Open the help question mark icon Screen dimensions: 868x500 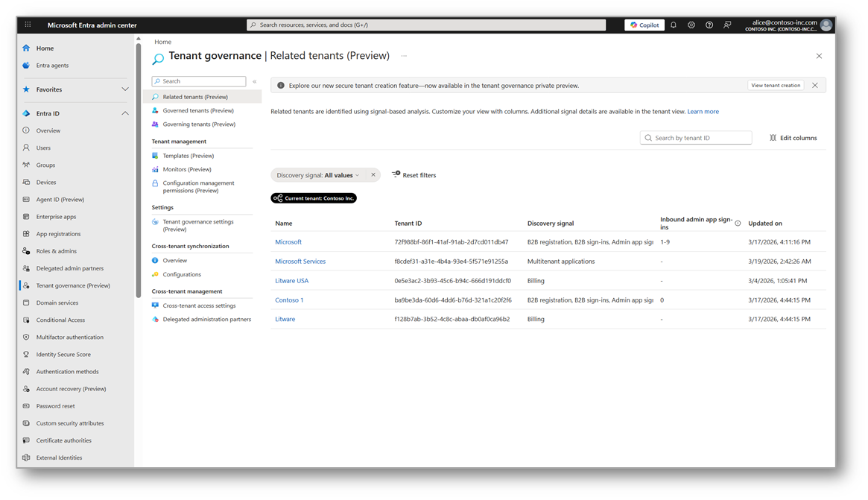(709, 25)
